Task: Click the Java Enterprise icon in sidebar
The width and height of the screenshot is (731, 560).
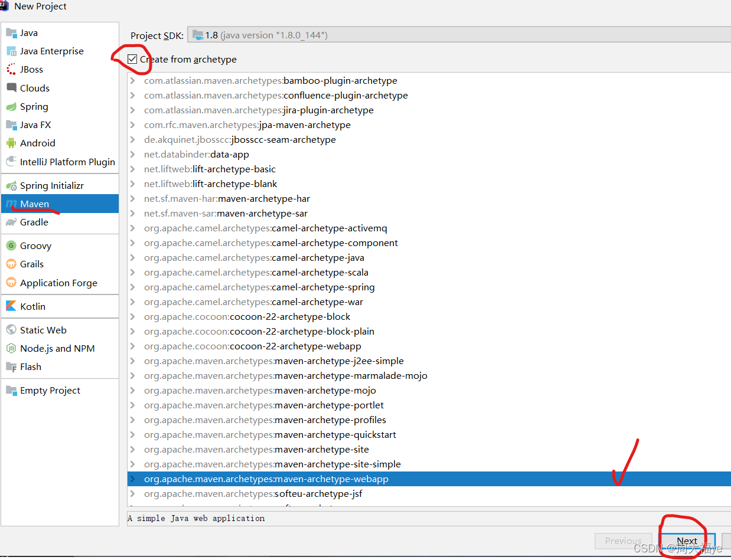Action: tap(11, 51)
